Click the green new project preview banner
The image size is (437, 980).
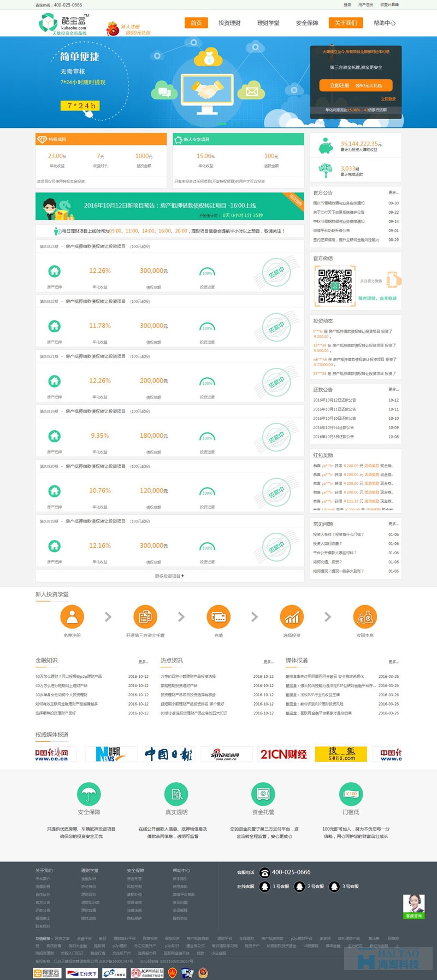coord(170,206)
